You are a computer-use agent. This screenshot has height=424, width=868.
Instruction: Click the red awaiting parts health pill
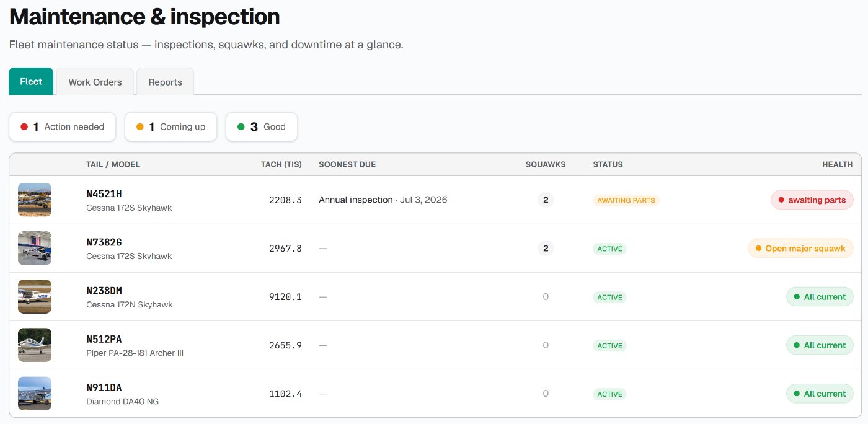click(x=812, y=200)
